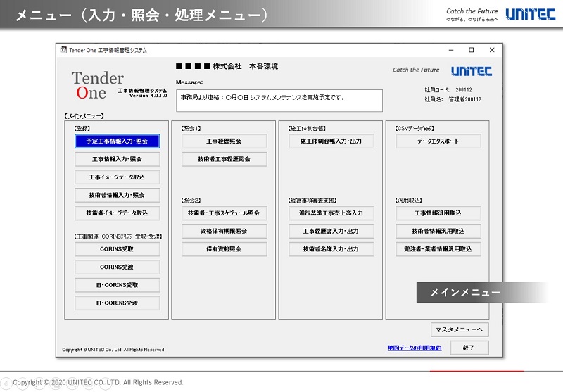Image resolution: width=563 pixels, height=392 pixels.
Task: Open 旧・CORINS受渡
Action: point(117,303)
